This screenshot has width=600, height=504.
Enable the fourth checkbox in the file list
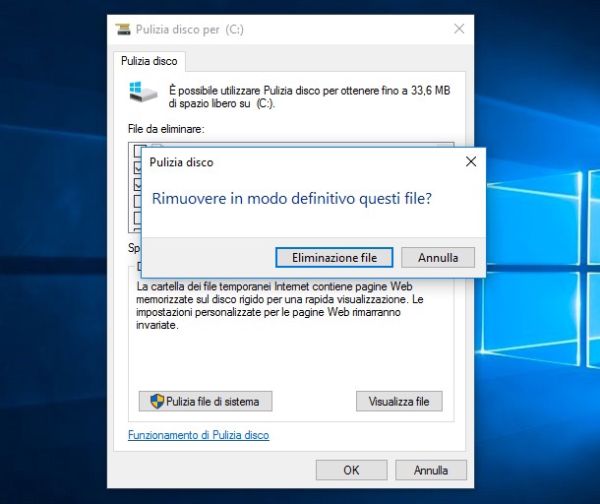pos(137,201)
